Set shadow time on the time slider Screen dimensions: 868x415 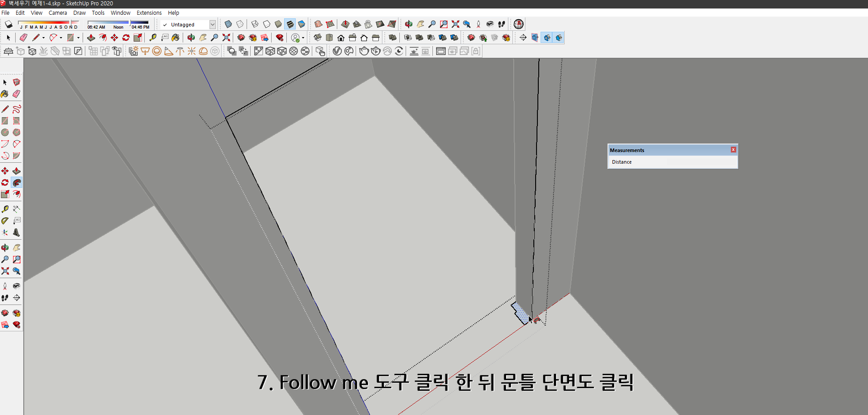130,23
